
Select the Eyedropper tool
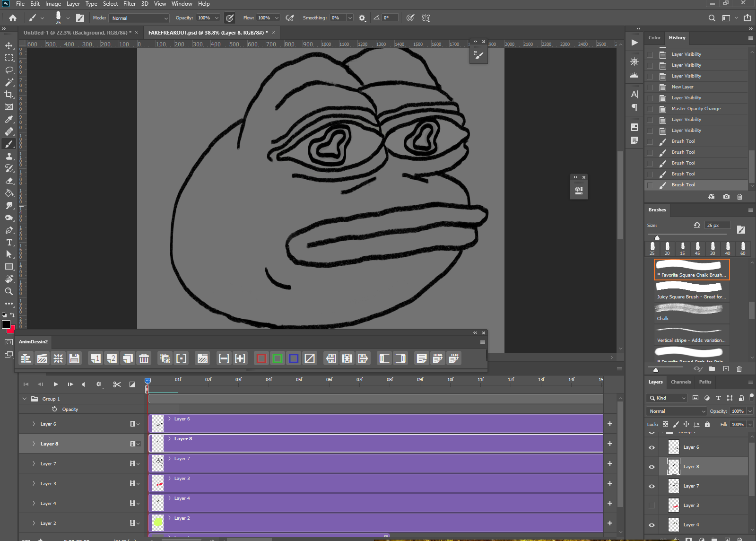[x=9, y=119]
